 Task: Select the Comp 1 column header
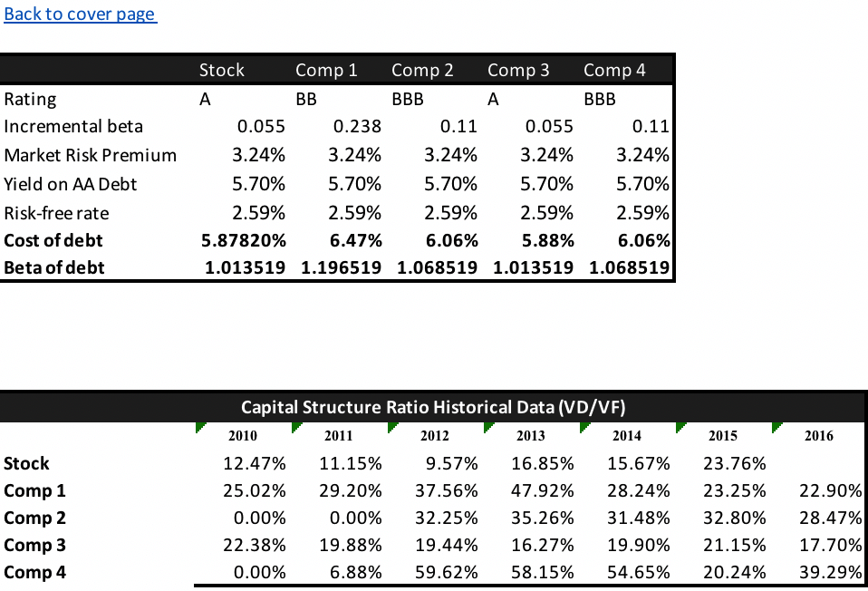[326, 70]
